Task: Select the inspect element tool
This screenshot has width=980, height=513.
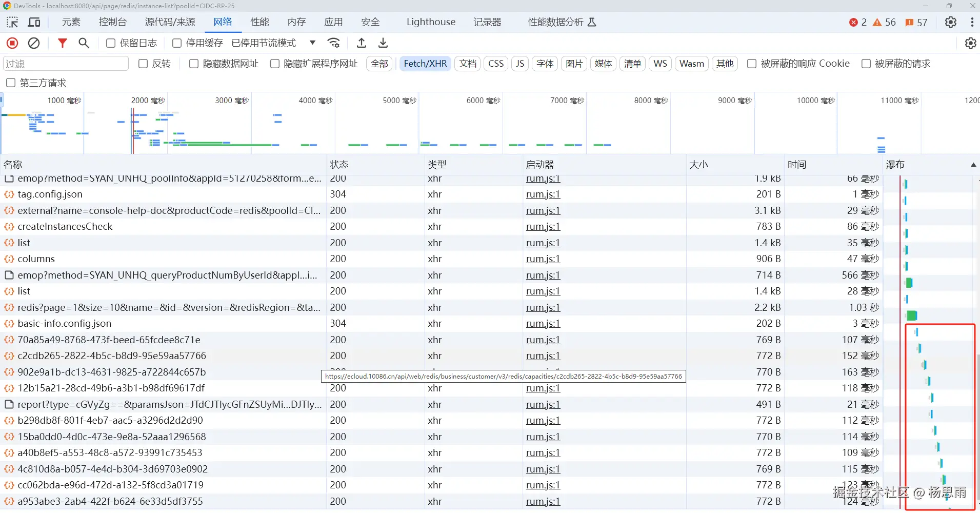Action: pyautogui.click(x=12, y=22)
